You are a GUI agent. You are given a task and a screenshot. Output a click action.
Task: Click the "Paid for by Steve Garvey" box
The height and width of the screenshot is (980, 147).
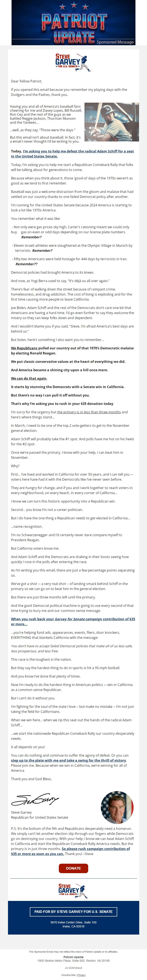tap(73, 911)
